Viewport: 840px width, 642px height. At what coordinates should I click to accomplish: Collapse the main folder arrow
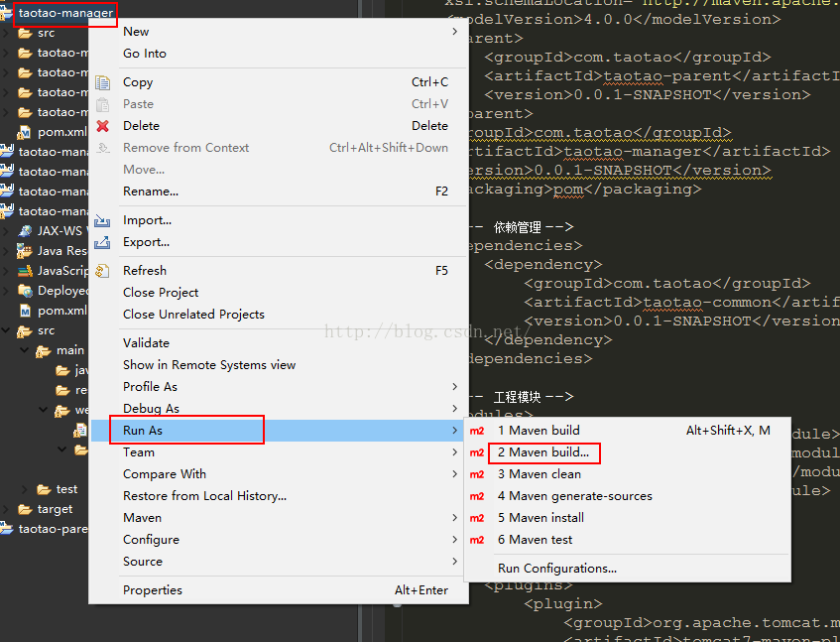point(25,351)
